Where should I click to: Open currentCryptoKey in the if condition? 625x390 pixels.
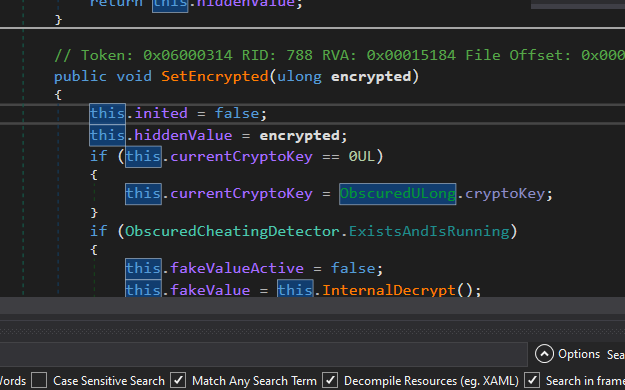(x=242, y=156)
